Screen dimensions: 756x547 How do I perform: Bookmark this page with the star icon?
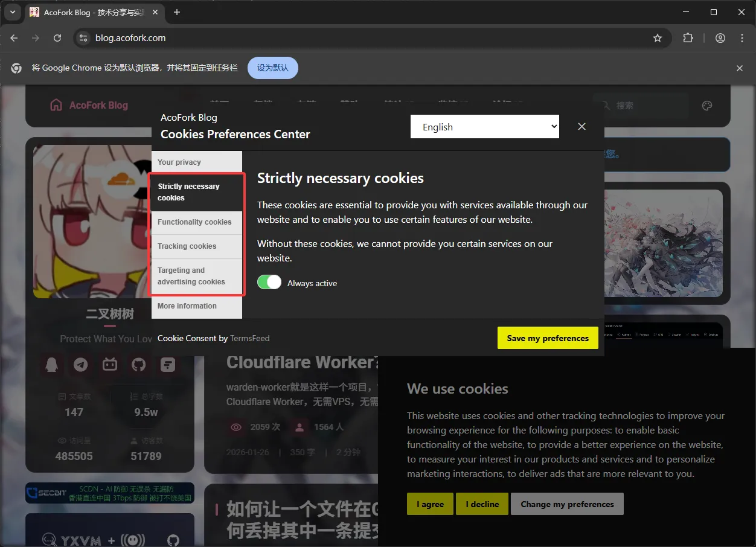[658, 38]
